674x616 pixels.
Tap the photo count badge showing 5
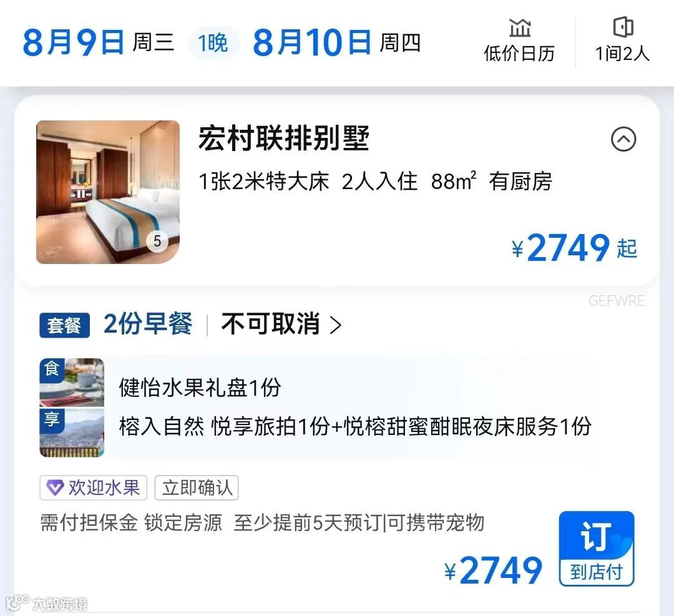[157, 241]
